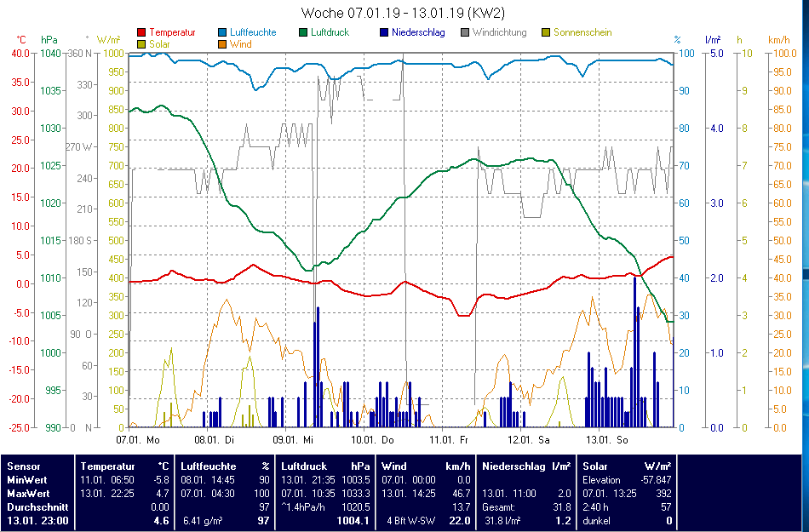Click the solar elevation value '-57.847'
This screenshot has width=809, height=532.
click(656, 479)
